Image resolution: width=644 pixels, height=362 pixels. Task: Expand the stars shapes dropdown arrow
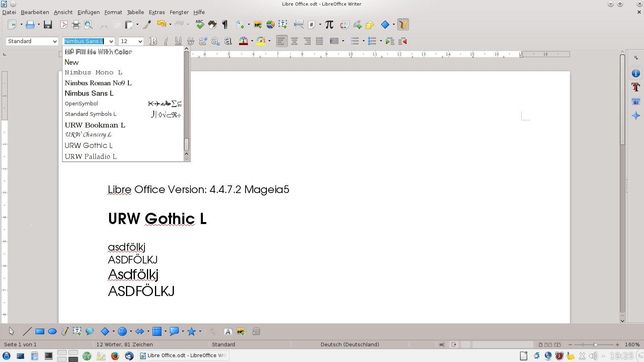[200, 331]
